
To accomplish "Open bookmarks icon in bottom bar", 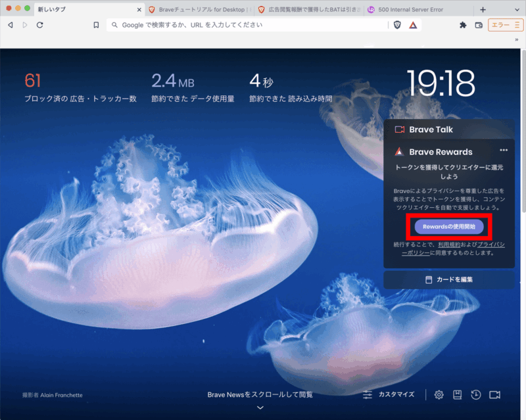I will (x=457, y=394).
